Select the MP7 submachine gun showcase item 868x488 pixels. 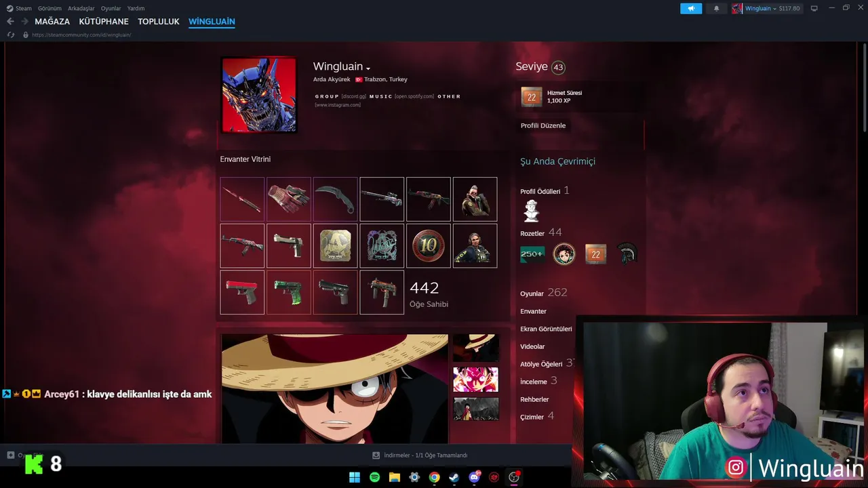coord(382,292)
